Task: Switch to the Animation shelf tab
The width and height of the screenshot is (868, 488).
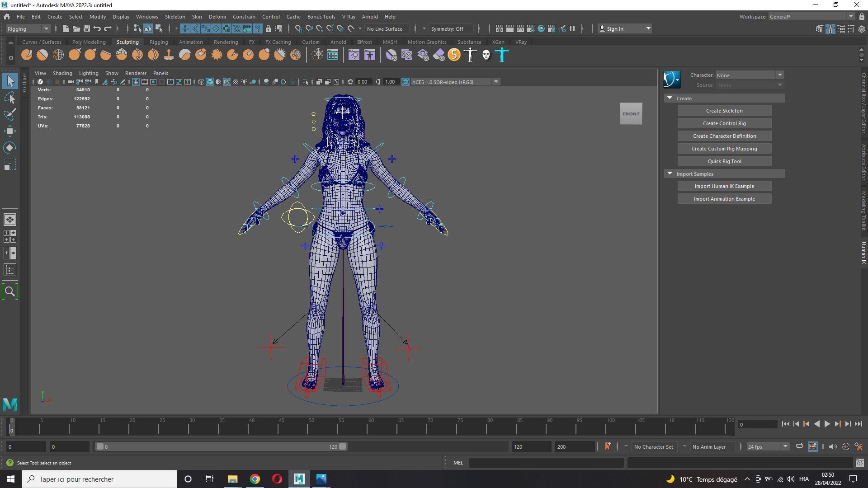Action: pyautogui.click(x=190, y=42)
